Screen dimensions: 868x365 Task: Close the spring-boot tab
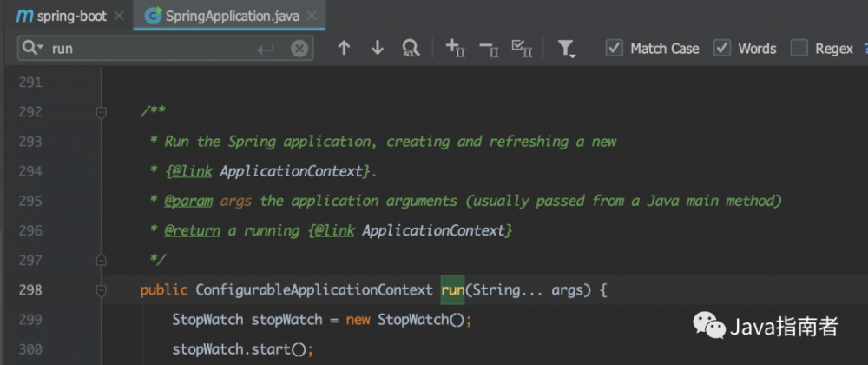118,16
